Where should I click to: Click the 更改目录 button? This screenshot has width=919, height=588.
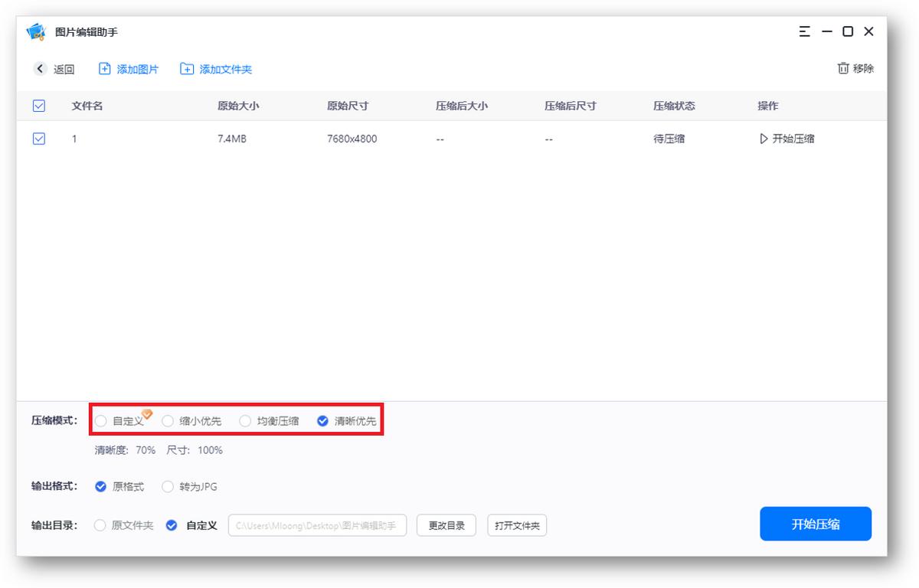pyautogui.click(x=446, y=525)
